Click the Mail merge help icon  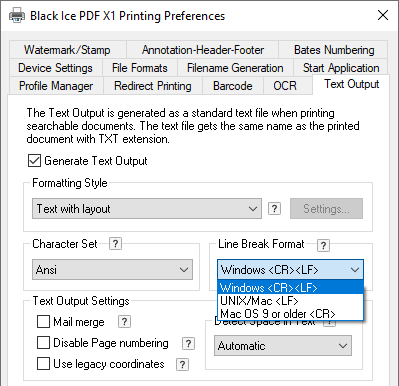click(x=124, y=322)
